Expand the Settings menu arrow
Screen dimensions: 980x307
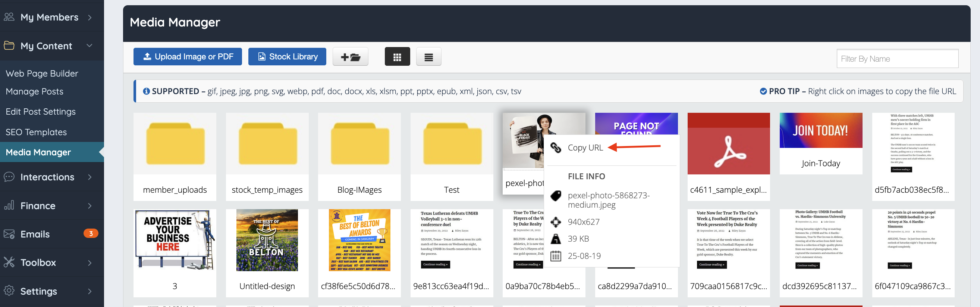pos(90,291)
